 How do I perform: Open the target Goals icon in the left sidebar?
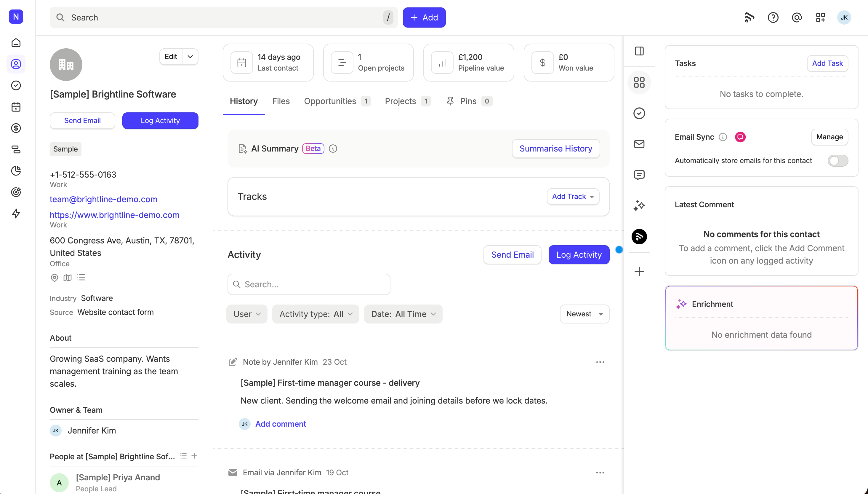(x=16, y=192)
